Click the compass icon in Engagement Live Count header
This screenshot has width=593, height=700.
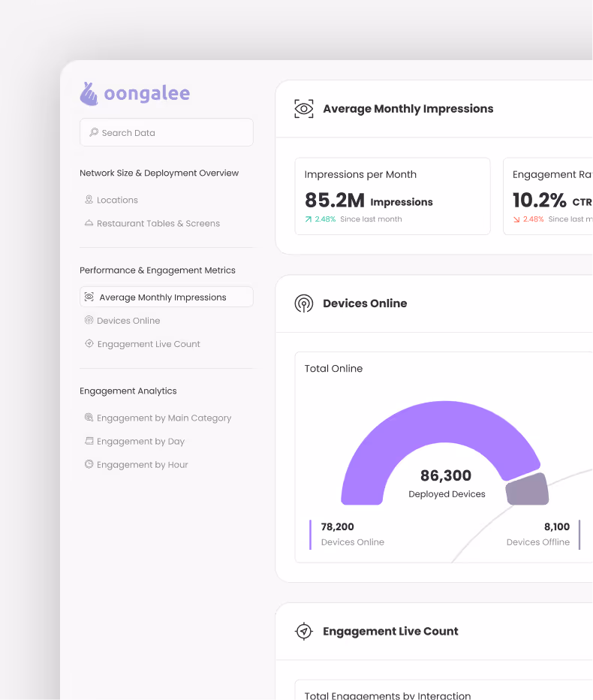coord(304,631)
